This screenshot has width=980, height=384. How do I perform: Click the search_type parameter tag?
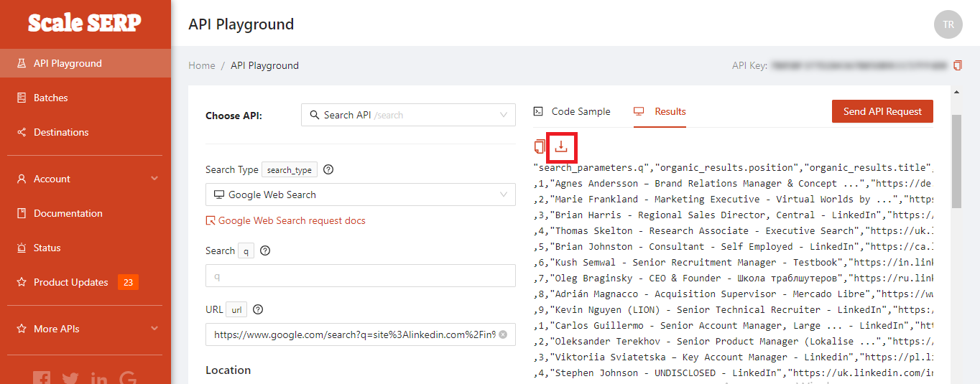click(x=290, y=170)
